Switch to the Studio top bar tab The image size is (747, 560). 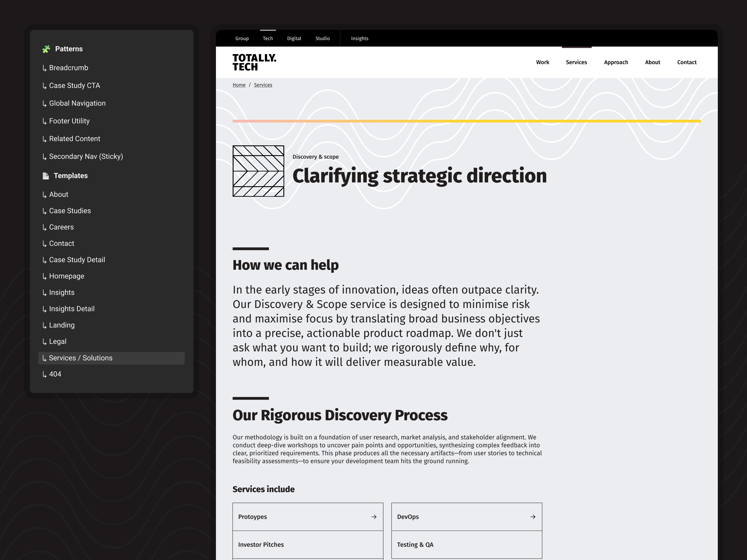[322, 38]
